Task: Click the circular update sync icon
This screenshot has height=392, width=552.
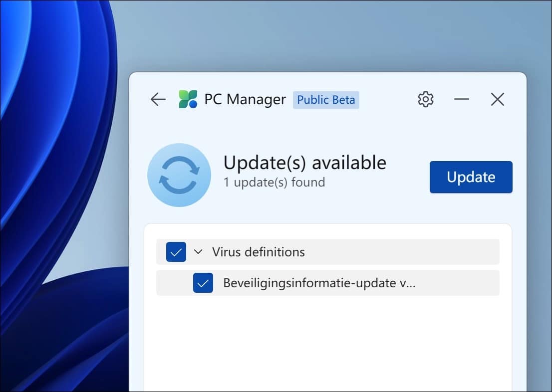Action: (179, 175)
